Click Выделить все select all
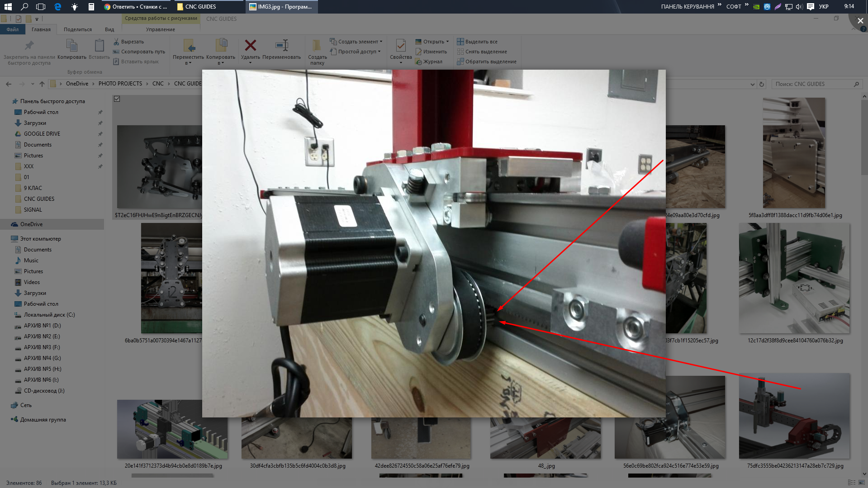 [x=477, y=42]
